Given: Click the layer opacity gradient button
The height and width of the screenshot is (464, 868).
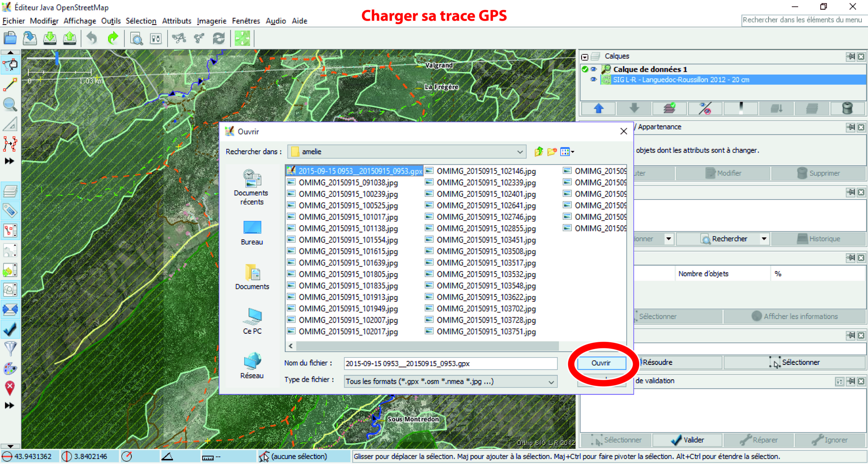Looking at the screenshot, I should [x=741, y=109].
